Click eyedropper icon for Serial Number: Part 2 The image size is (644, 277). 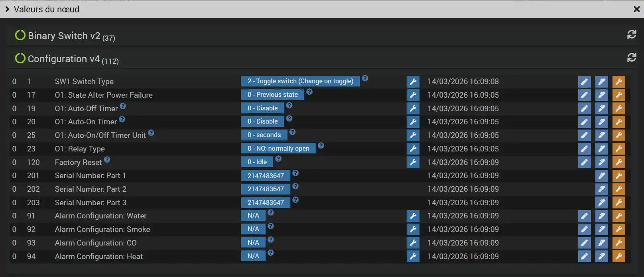click(601, 189)
